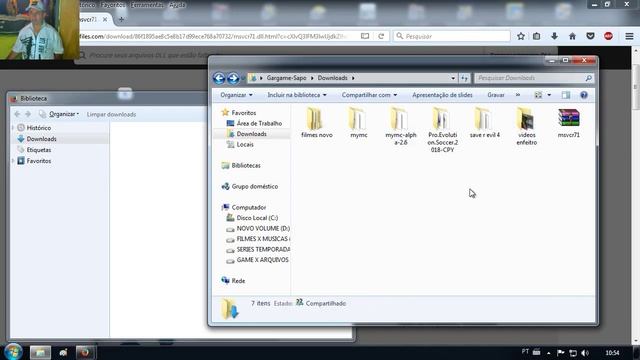Open the Ajuda menu in Firefox

tap(177, 5)
